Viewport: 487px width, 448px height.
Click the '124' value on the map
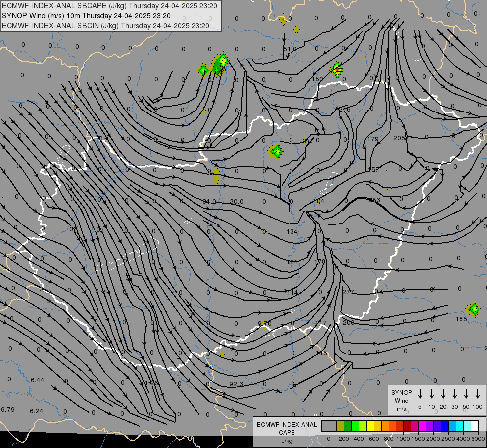[292, 262]
